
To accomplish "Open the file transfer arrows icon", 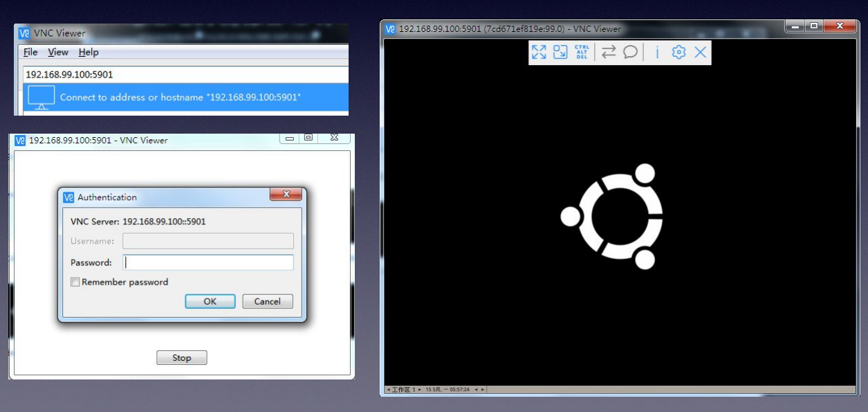I will tap(609, 52).
